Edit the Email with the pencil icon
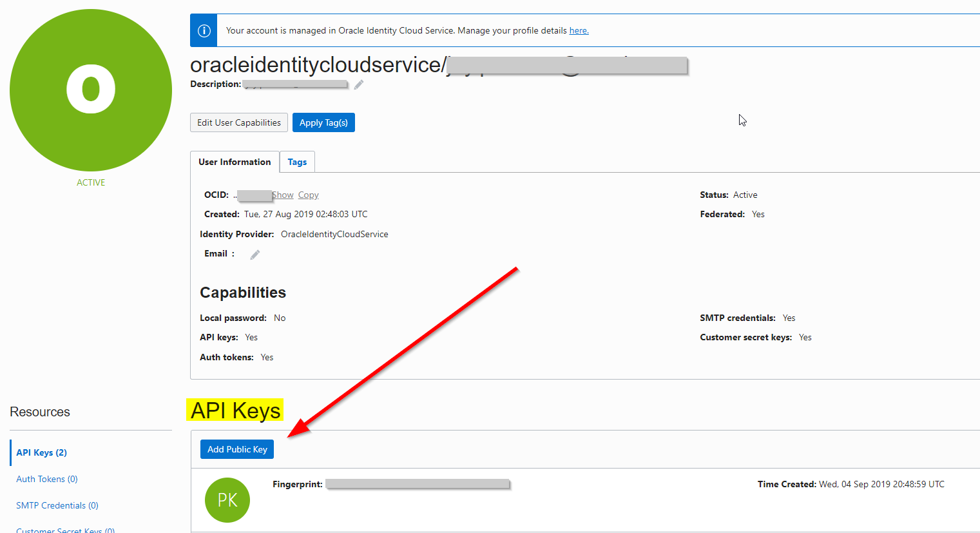 coord(255,255)
